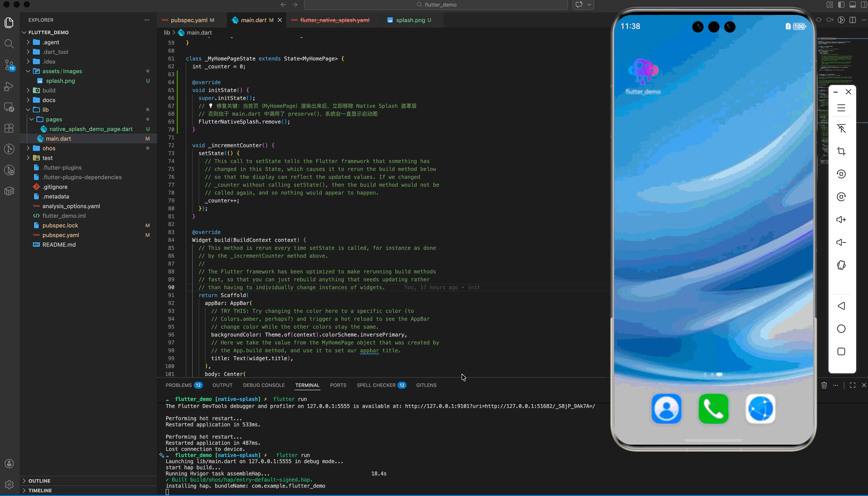Toggle bottom panel visibility in title bar

[853, 5]
